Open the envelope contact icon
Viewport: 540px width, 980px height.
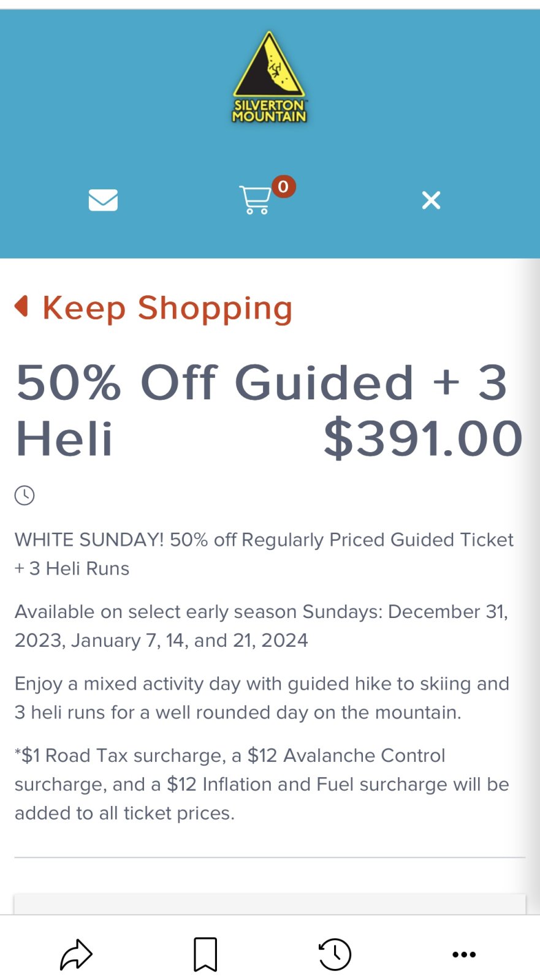103,200
